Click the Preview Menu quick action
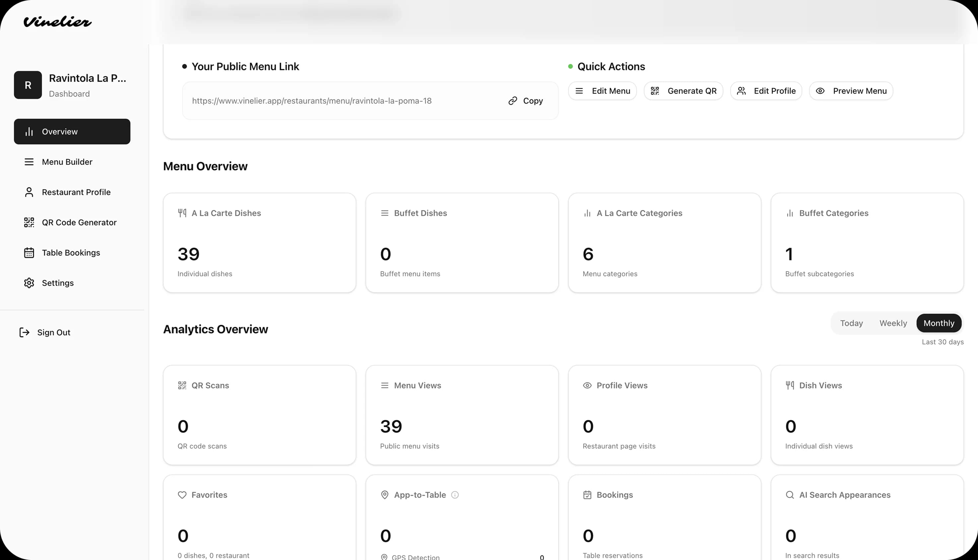Screen dimensions: 978x560 pyautogui.click(x=851, y=91)
